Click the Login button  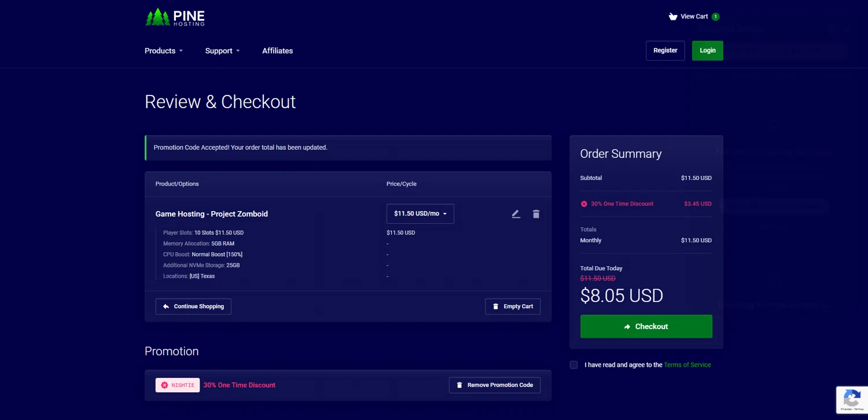707,50
